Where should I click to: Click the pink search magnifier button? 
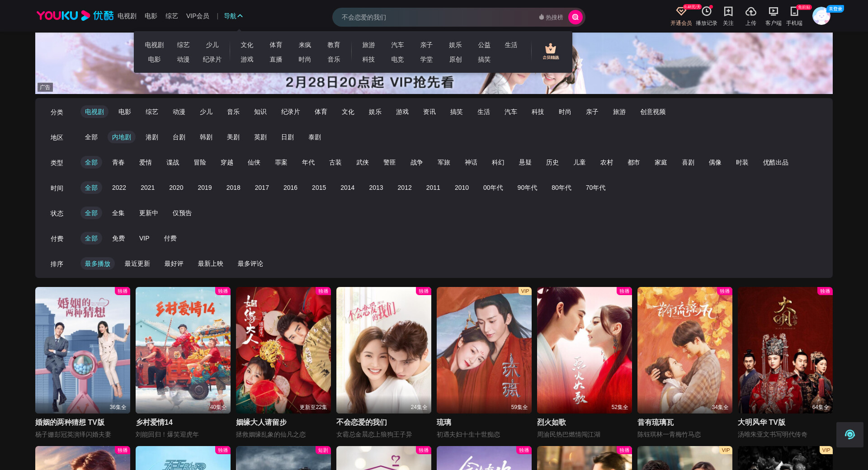coord(575,17)
